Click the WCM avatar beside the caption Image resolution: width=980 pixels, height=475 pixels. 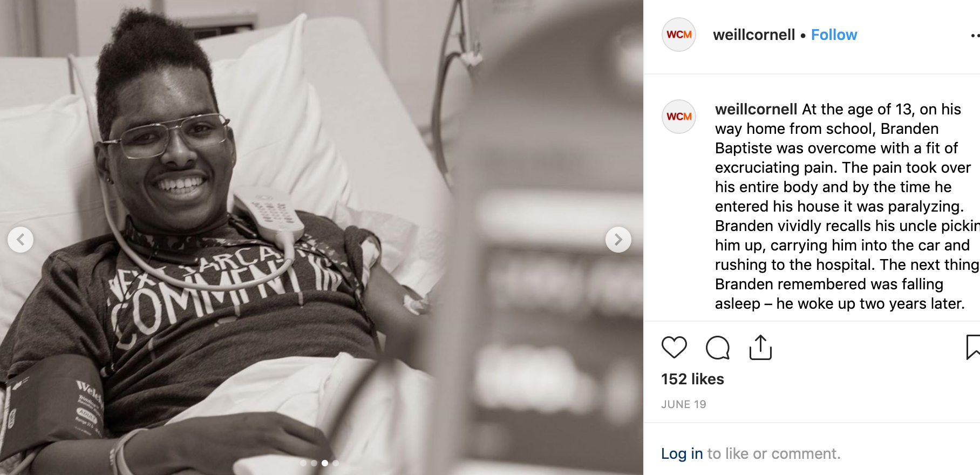coord(679,117)
